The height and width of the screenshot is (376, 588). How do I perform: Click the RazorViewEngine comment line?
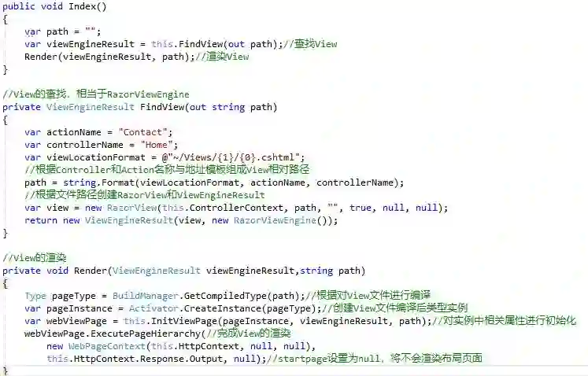tap(95, 94)
